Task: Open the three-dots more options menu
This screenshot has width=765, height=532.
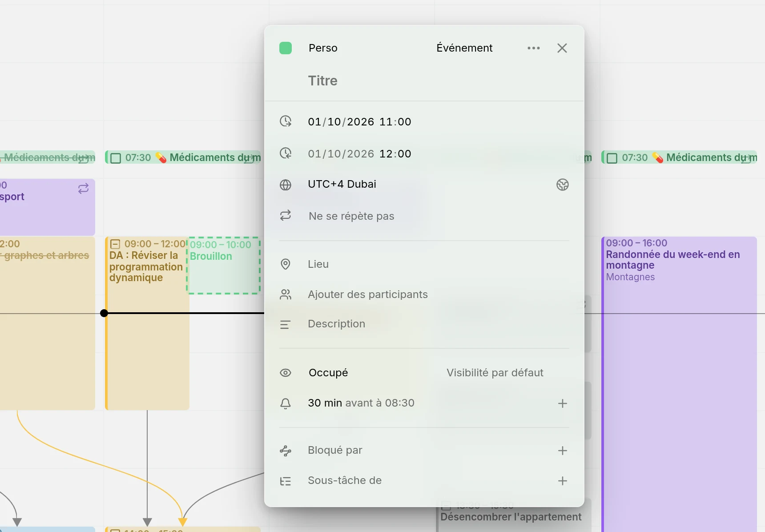Action: click(x=534, y=48)
